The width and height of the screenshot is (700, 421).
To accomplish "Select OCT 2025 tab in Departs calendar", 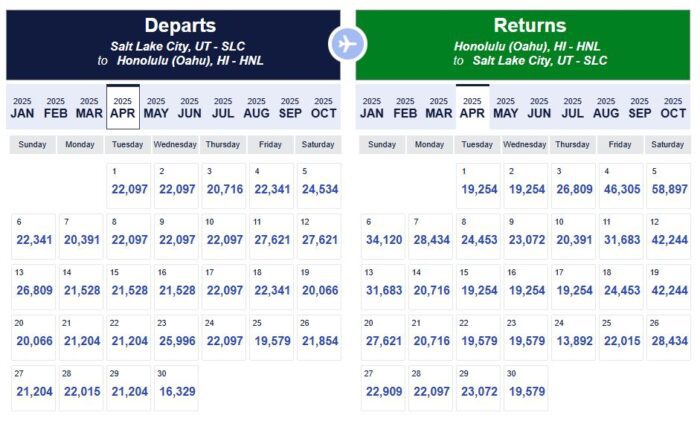I will point(323,108).
